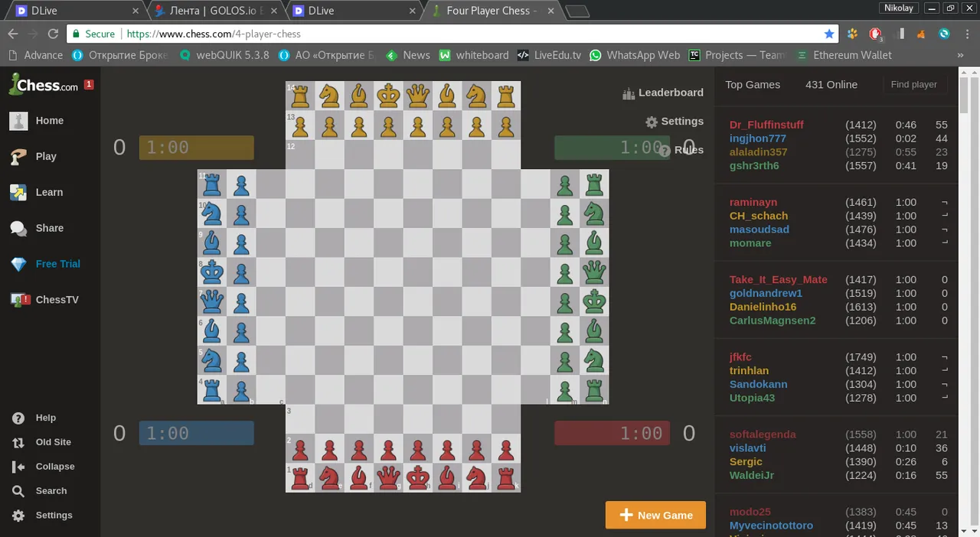Screen dimensions: 980x537
Task: Select the blue king on the left side
Action: tap(212, 272)
